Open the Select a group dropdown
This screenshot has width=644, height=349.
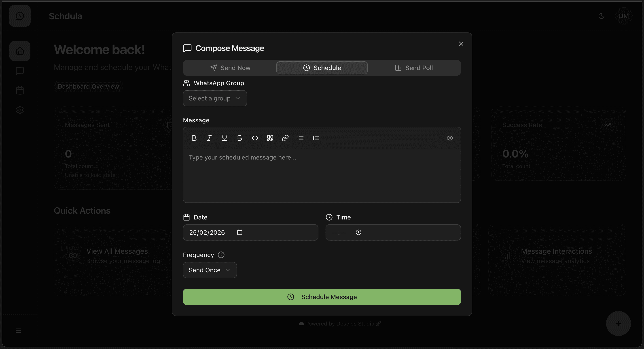[214, 98]
